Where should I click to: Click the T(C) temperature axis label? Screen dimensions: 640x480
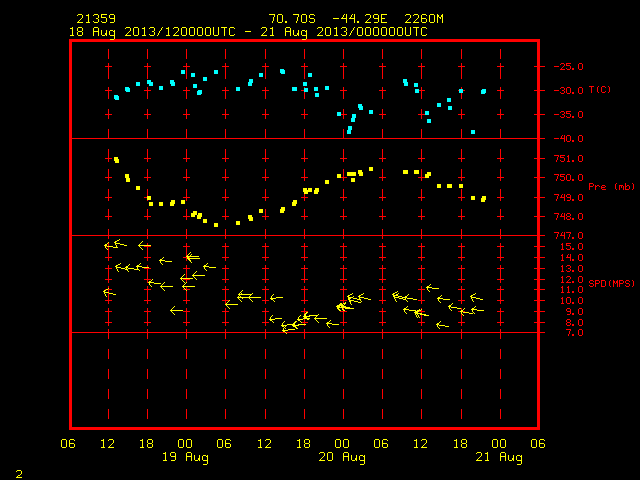click(x=600, y=89)
